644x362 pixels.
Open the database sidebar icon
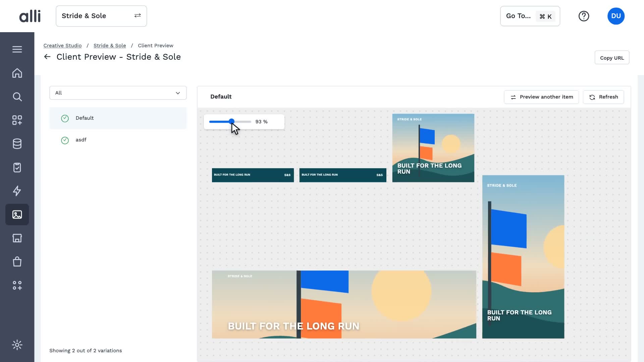(17, 144)
